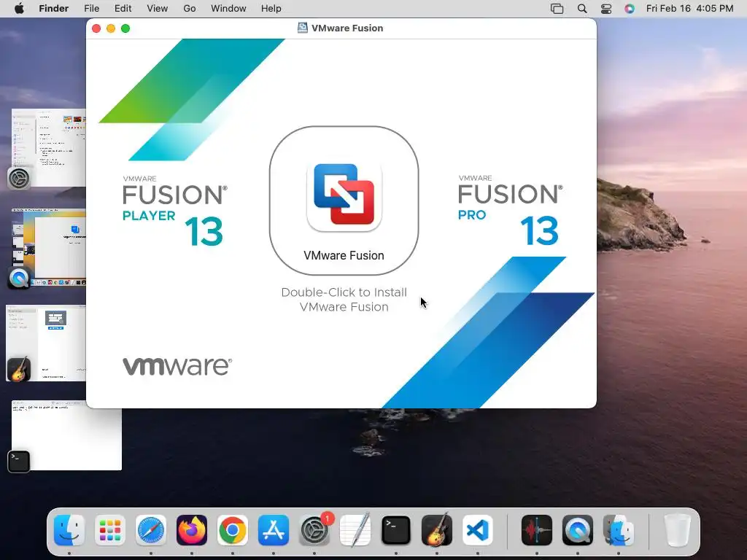747x560 pixels.
Task: Open the Go menu
Action: pyautogui.click(x=190, y=9)
